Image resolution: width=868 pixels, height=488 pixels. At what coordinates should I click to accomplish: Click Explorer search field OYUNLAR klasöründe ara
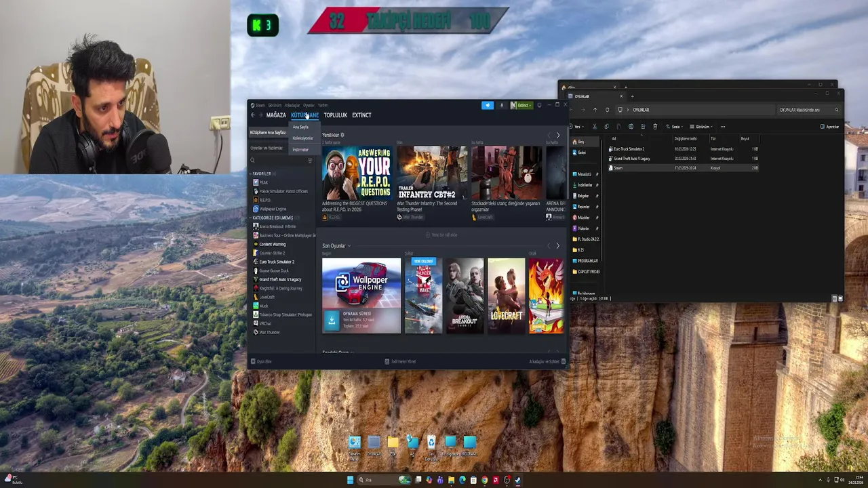pos(808,110)
